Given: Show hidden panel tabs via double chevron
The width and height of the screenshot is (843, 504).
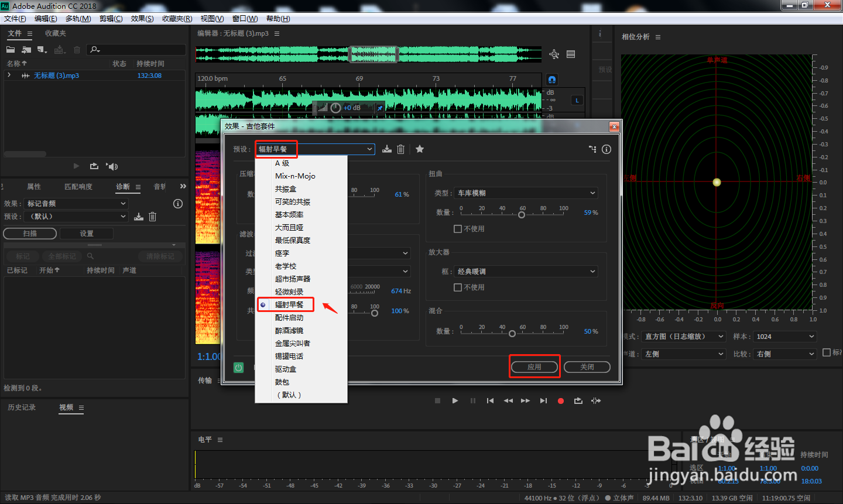Looking at the screenshot, I should 183,186.
